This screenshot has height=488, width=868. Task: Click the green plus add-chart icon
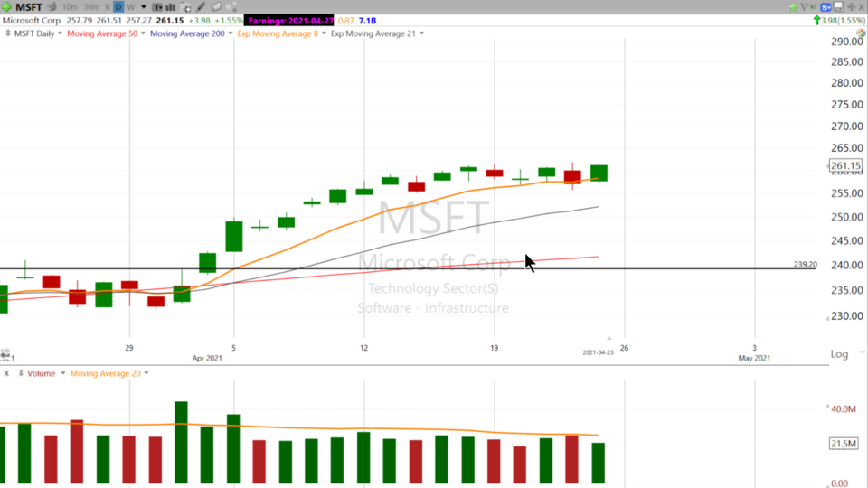coord(6,7)
